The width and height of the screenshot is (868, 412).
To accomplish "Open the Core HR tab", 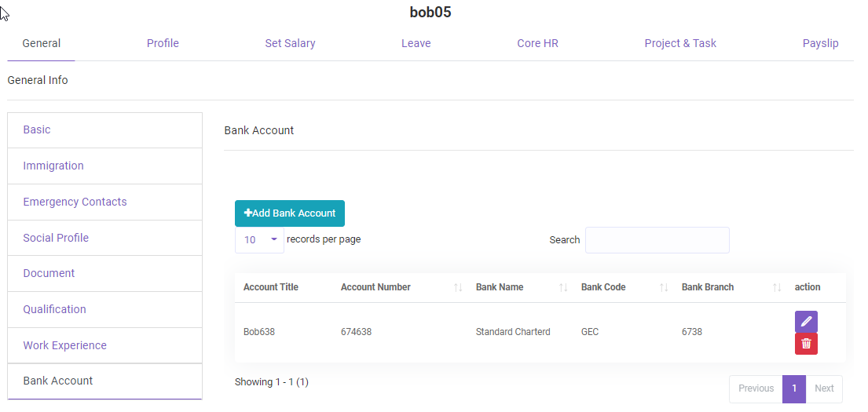I will click(537, 43).
